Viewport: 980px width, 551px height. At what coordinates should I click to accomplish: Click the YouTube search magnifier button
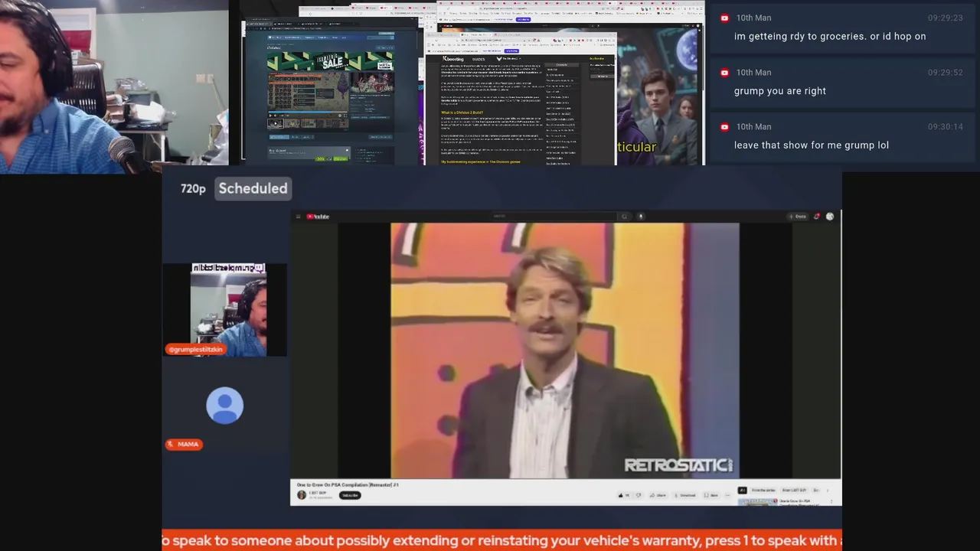[624, 217]
